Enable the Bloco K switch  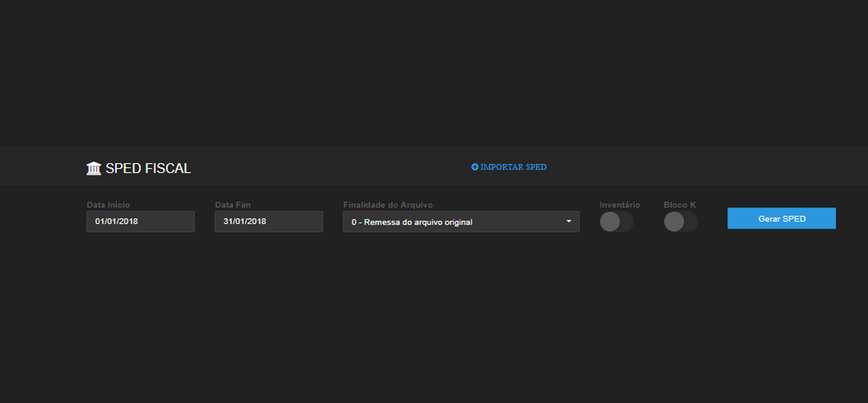[x=681, y=222]
